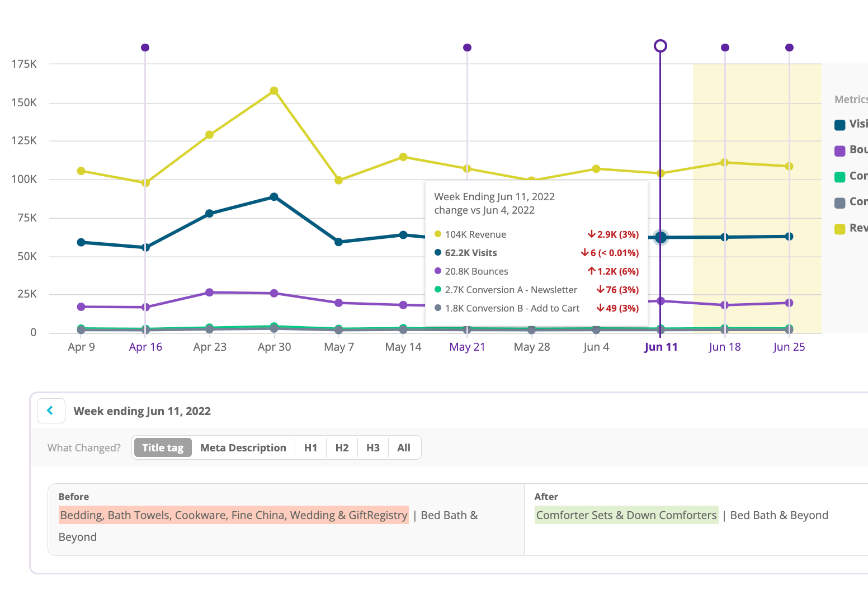Click the Jun 18 event marker dot
This screenshot has width=868, height=594.
725,48
